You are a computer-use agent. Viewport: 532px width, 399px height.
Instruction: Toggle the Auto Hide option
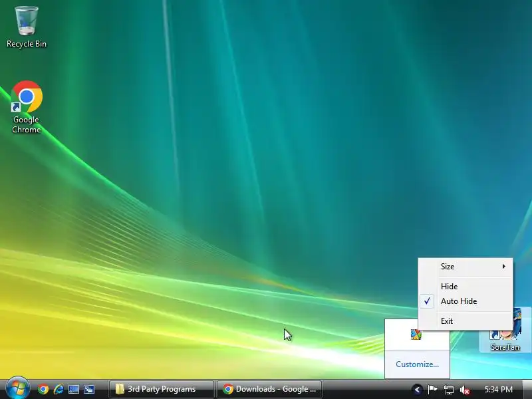coord(465,301)
